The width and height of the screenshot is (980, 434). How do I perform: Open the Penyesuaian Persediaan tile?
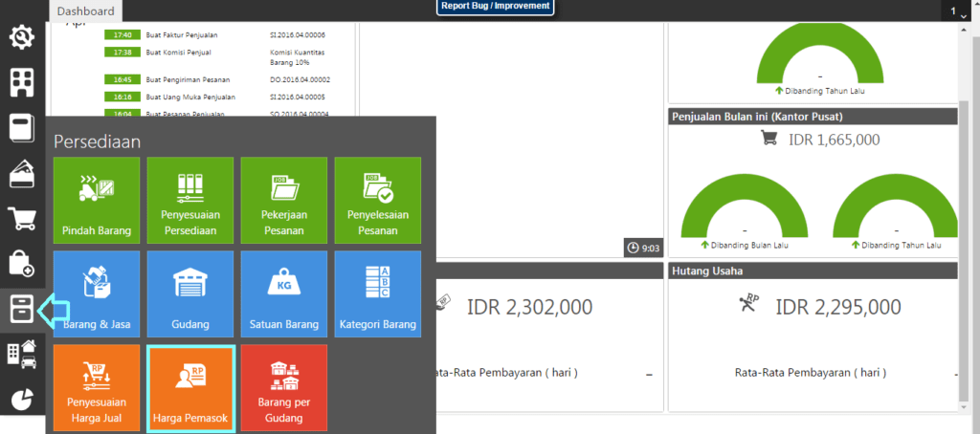pos(190,201)
